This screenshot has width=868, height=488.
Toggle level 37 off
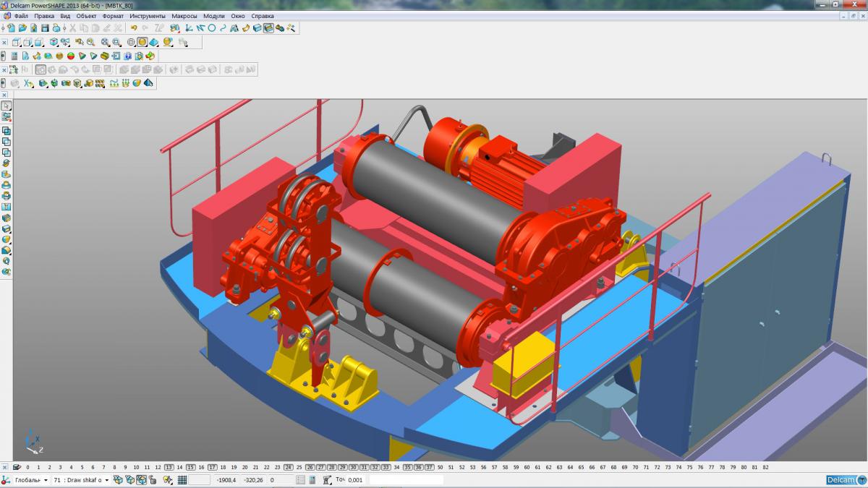[x=429, y=468]
